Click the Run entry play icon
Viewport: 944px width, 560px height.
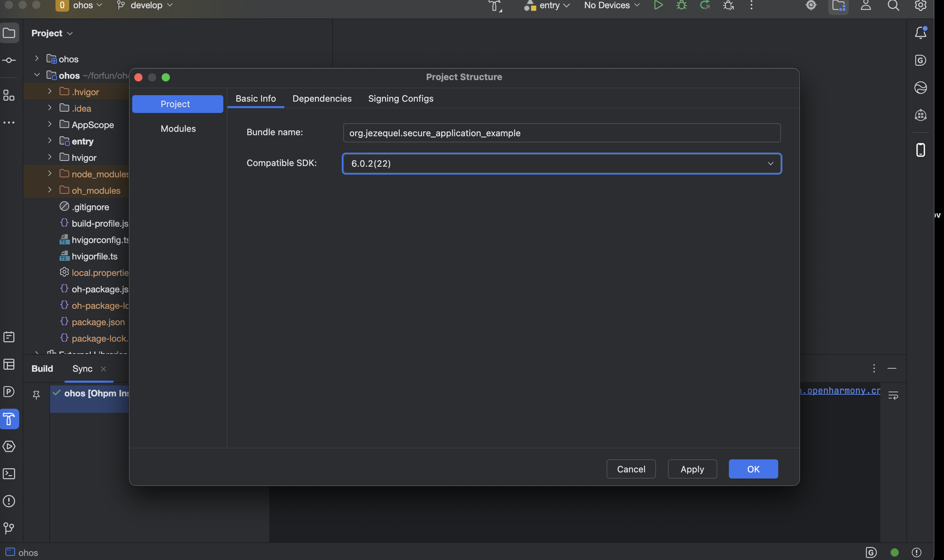coord(658,5)
